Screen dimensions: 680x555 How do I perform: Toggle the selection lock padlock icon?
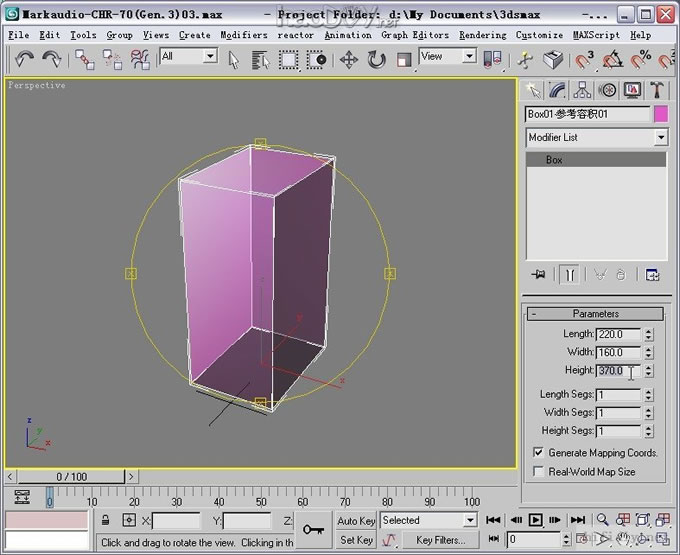tap(106, 521)
